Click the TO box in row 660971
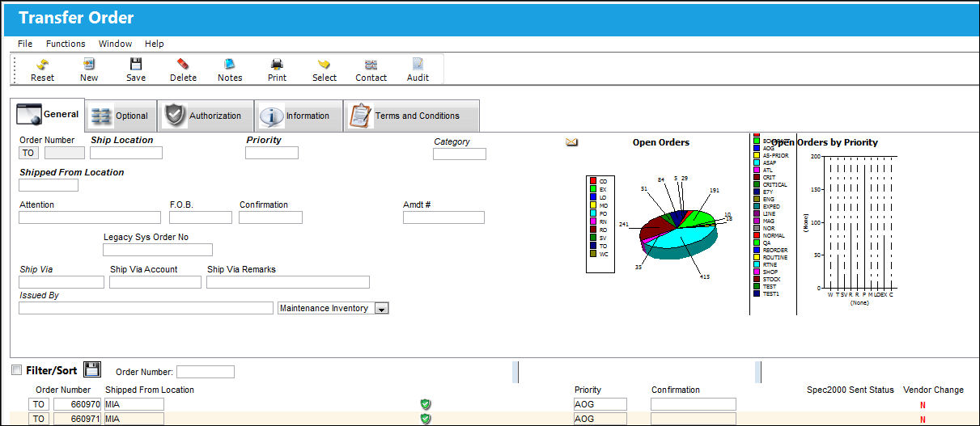The image size is (980, 426). click(x=39, y=419)
